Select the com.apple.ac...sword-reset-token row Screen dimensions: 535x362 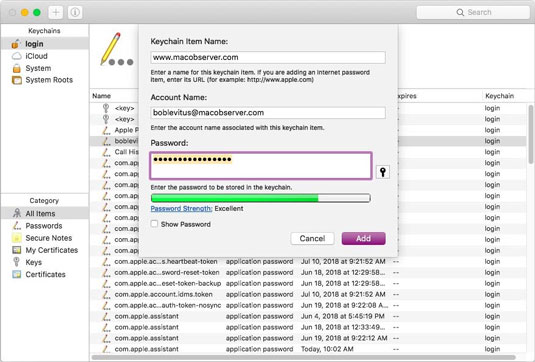pyautogui.click(x=308, y=272)
